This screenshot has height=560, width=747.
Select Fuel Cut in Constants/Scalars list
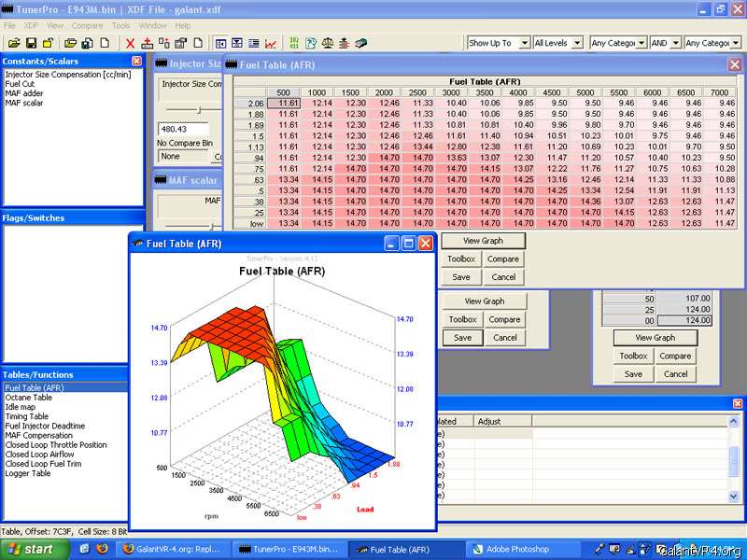[20, 83]
